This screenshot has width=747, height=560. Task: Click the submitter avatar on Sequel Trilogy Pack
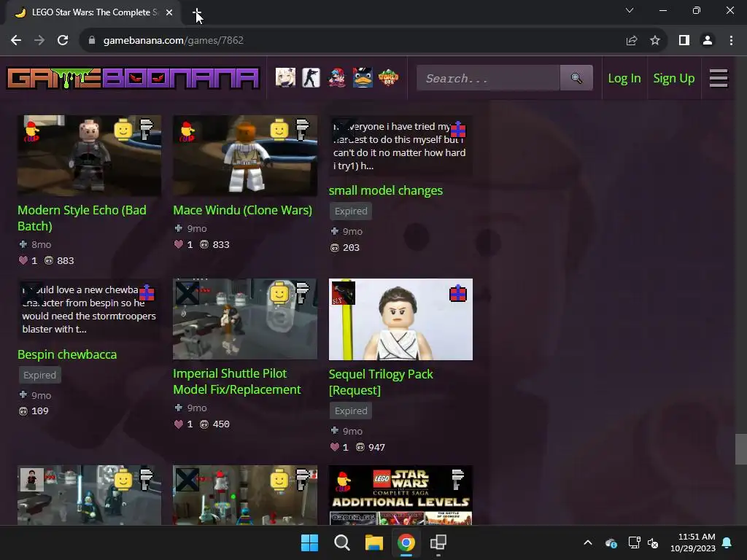[x=344, y=293]
